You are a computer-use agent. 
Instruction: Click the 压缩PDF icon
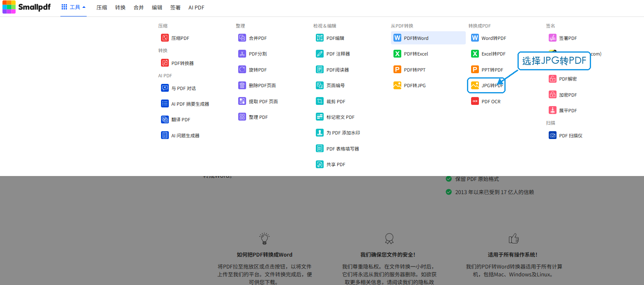pos(165,38)
